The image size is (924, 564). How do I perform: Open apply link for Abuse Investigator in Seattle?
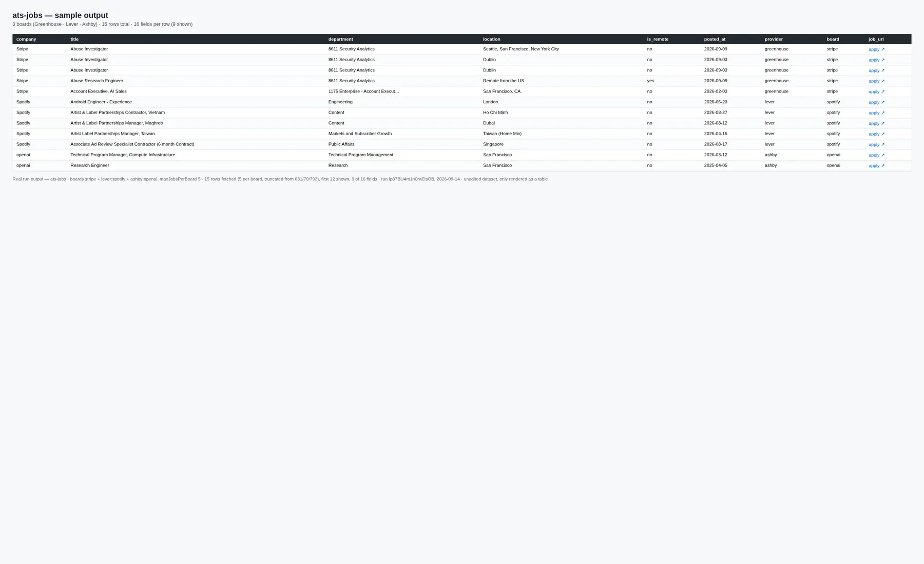[x=876, y=49]
